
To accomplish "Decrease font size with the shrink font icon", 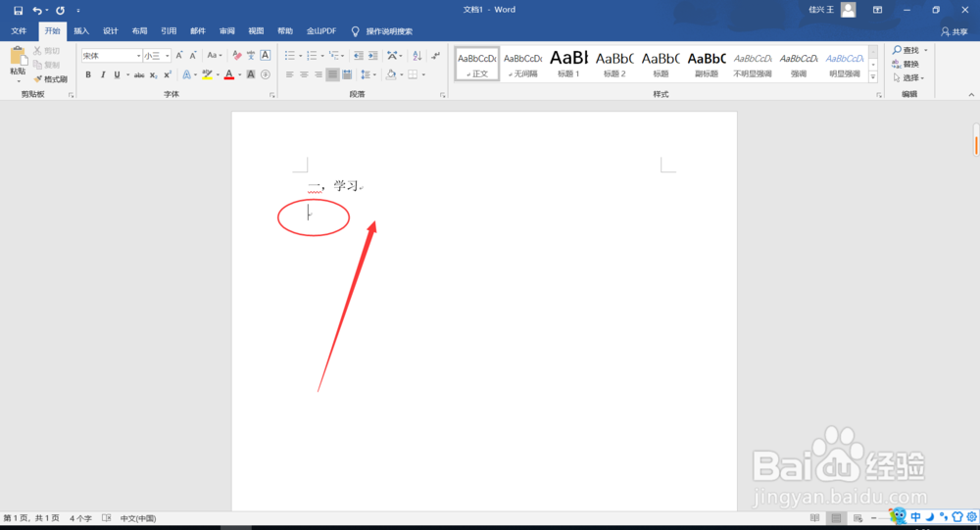I will (193, 56).
